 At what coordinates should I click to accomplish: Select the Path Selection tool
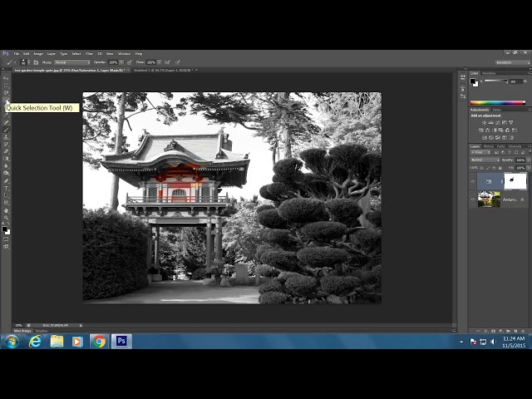pos(6,195)
